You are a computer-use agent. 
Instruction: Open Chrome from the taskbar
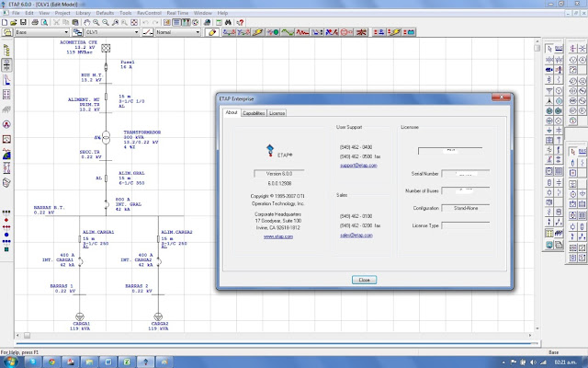coord(51,362)
